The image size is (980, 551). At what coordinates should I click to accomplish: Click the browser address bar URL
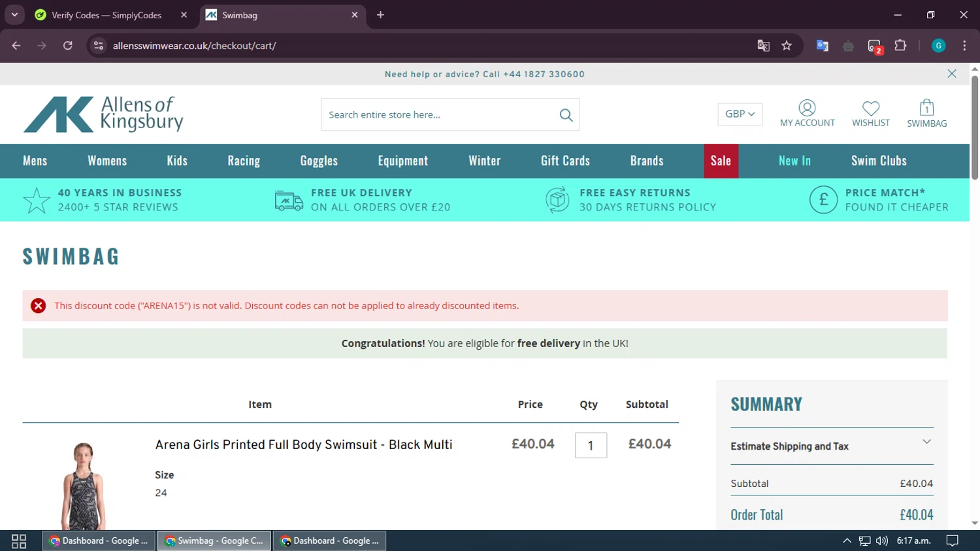194,46
